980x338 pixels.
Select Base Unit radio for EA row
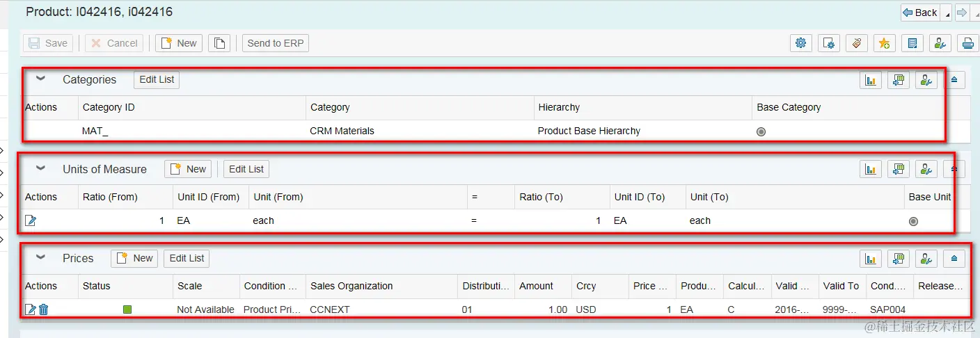coord(913,221)
